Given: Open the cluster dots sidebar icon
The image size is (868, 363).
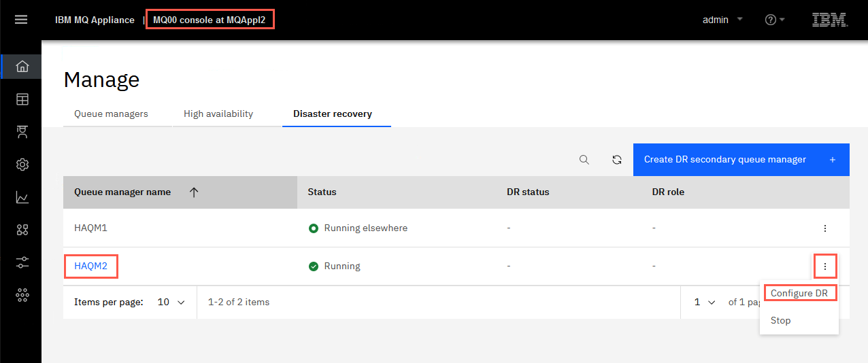Looking at the screenshot, I should pos(22,295).
